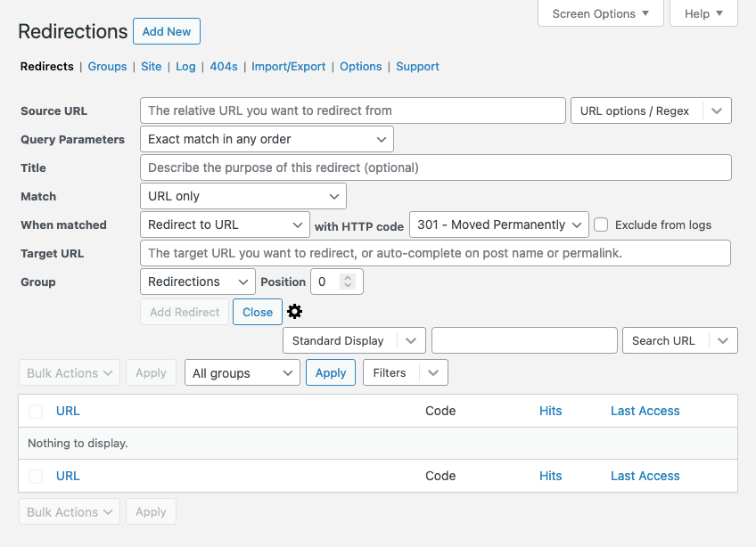Sort by the Last Access column header
This screenshot has width=756, height=547.
(x=645, y=411)
